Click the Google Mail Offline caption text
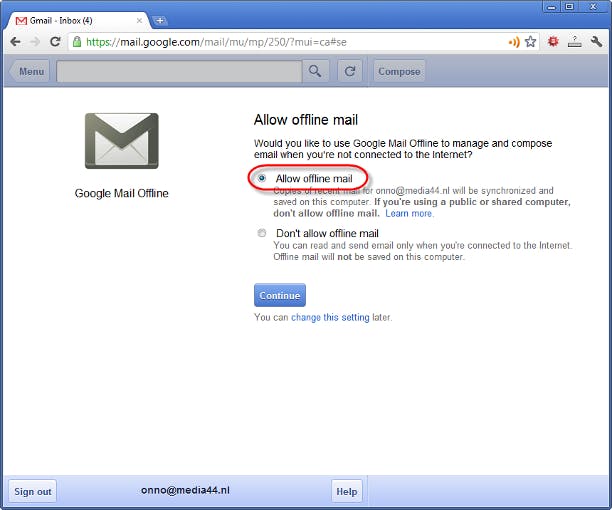Viewport: 612px width, 510px height. tap(121, 193)
